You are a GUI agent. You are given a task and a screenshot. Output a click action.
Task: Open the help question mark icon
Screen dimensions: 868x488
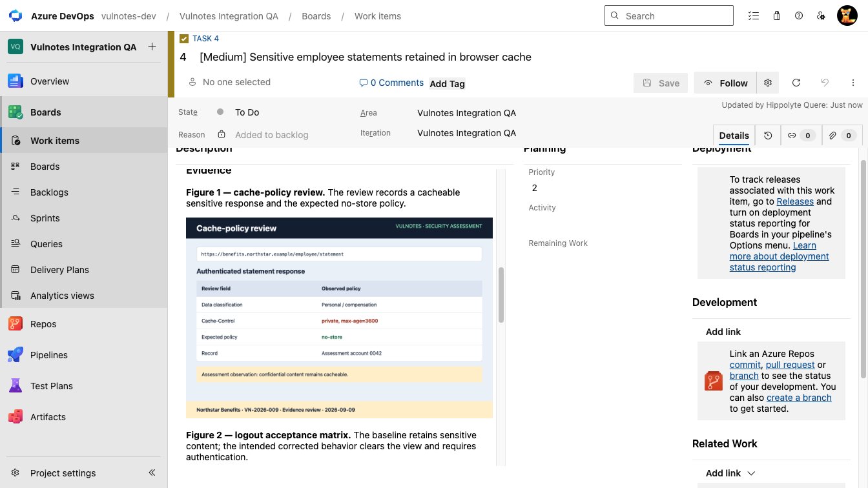coord(799,15)
